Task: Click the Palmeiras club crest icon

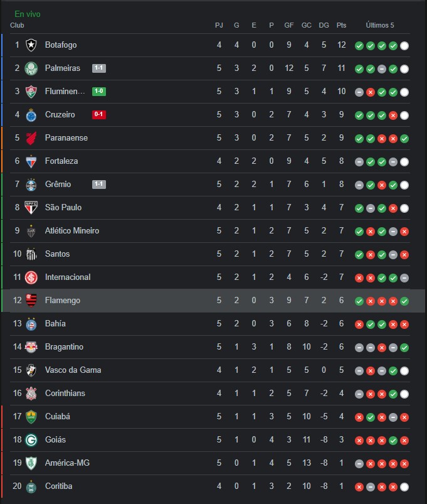Action: point(31,68)
